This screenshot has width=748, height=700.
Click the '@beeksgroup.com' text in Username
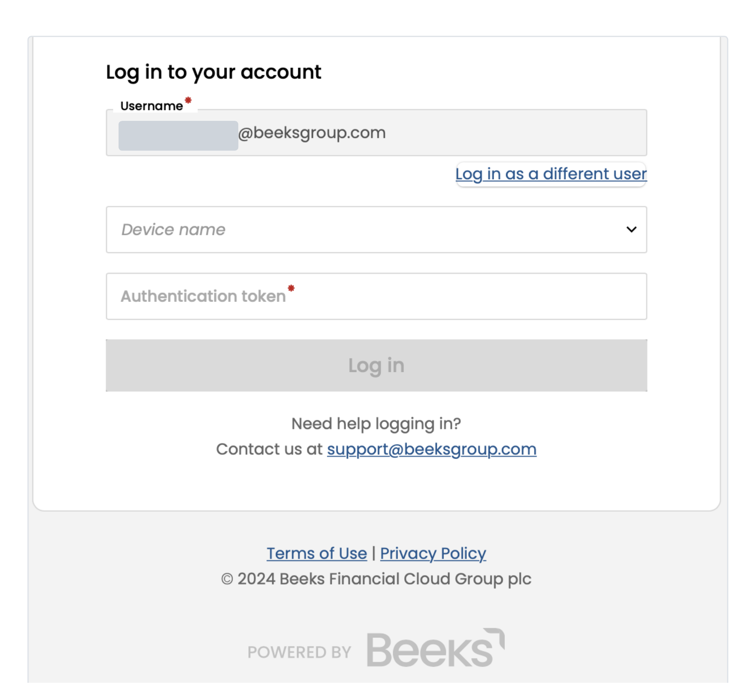coord(312,133)
